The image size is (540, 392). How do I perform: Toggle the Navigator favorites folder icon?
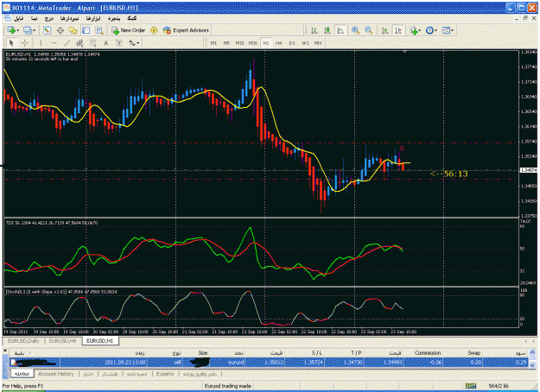[73, 30]
